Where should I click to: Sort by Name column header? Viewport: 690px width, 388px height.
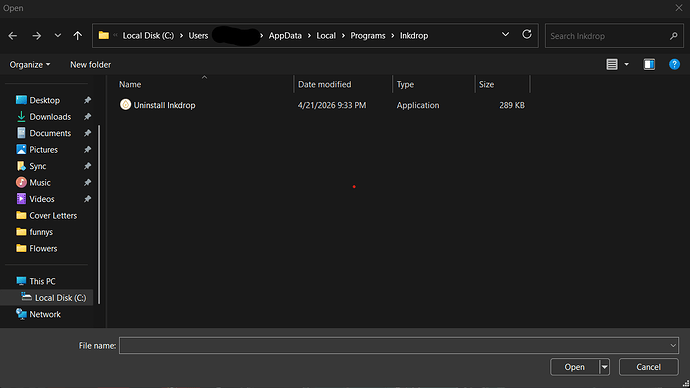point(130,84)
